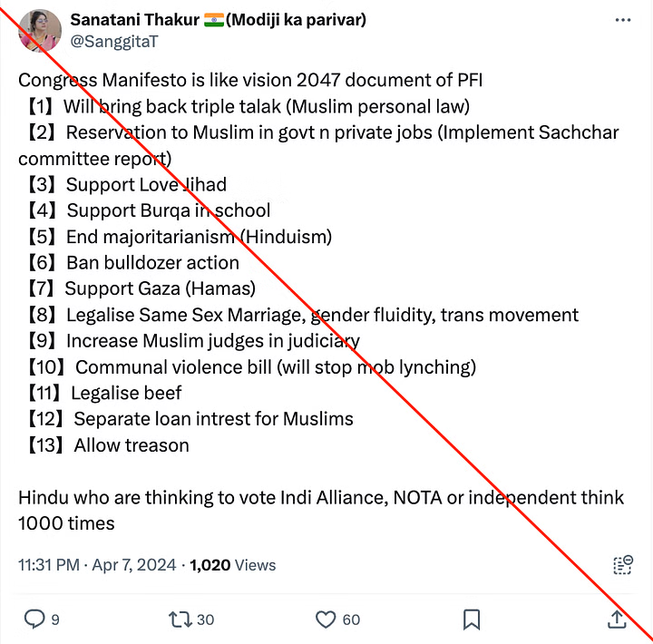The height and width of the screenshot is (644, 653).
Task: Click the repost count 30
Action: (205, 620)
